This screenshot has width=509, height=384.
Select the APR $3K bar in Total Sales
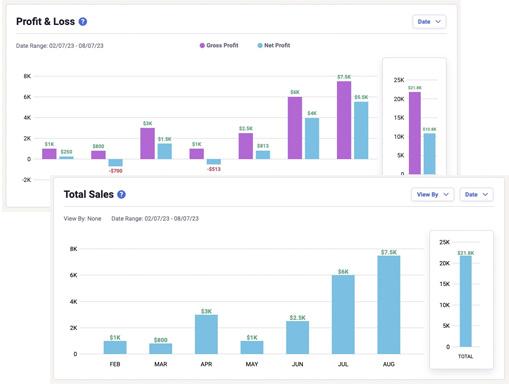tap(206, 334)
